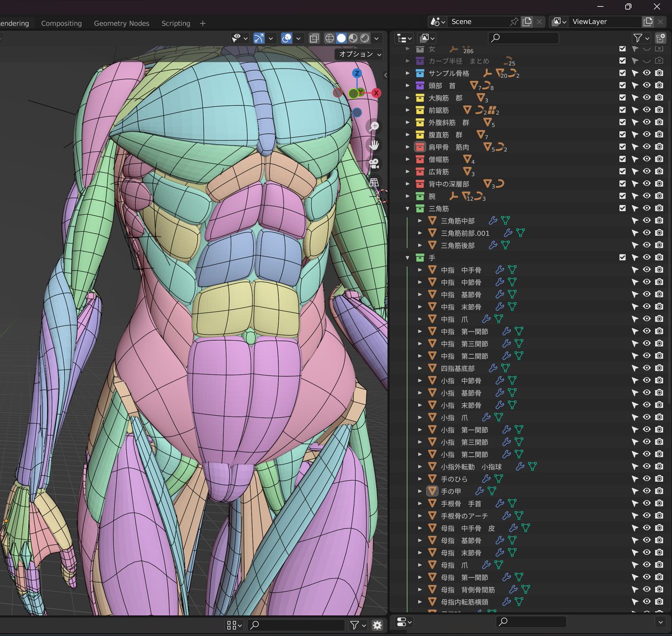The height and width of the screenshot is (636, 672).
Task: Add a new view layer button
Action: tap(648, 21)
